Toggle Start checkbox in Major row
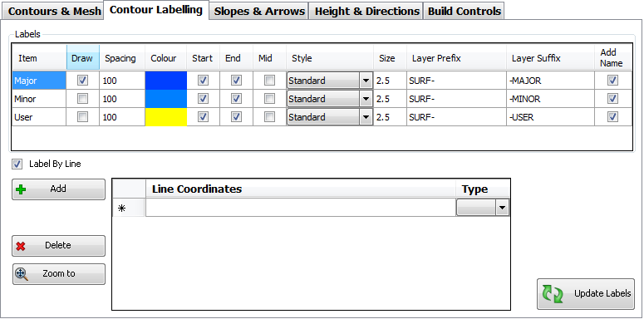Viewport: 644px width, 319px height. pyautogui.click(x=203, y=81)
